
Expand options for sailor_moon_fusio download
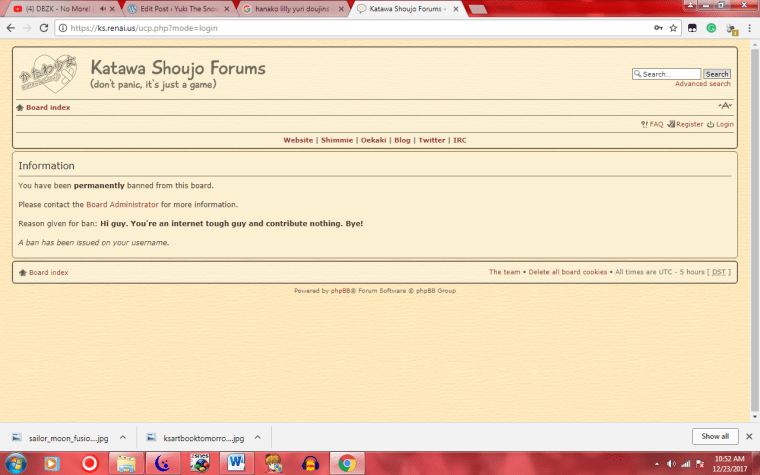122,437
